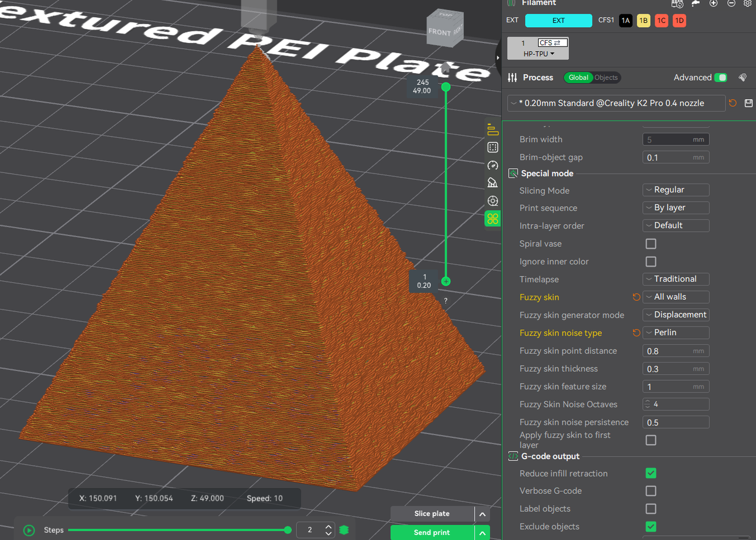Select the yellow 1B filament slot
This screenshot has width=756, height=540.
(x=643, y=21)
